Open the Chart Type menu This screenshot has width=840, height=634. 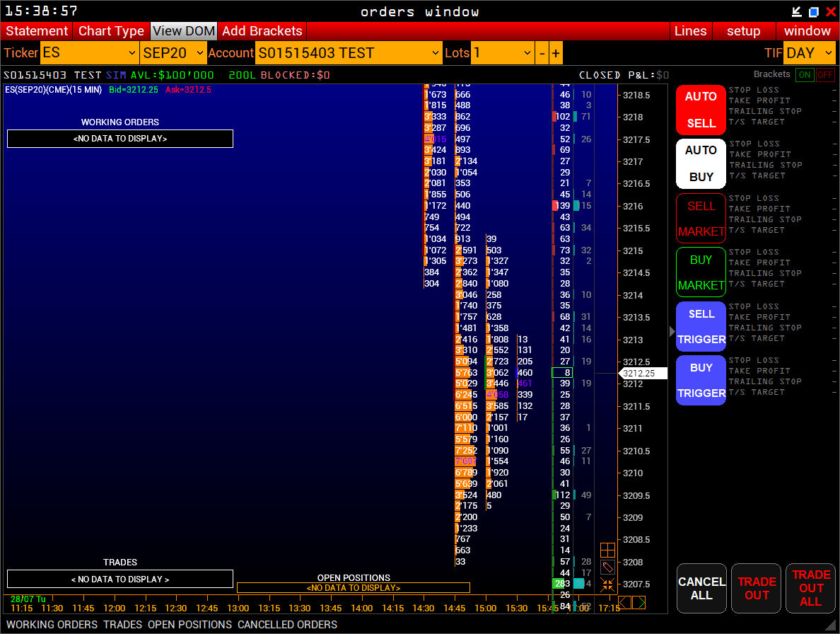coord(111,31)
